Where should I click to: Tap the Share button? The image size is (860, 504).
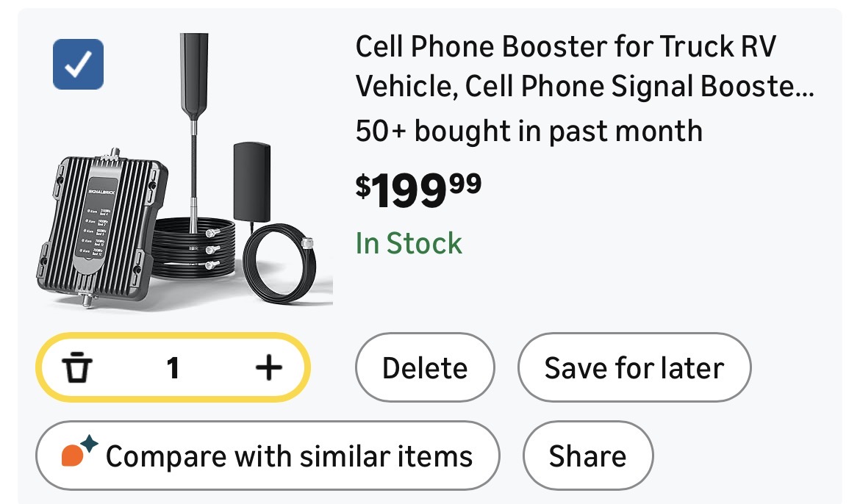[x=587, y=456]
